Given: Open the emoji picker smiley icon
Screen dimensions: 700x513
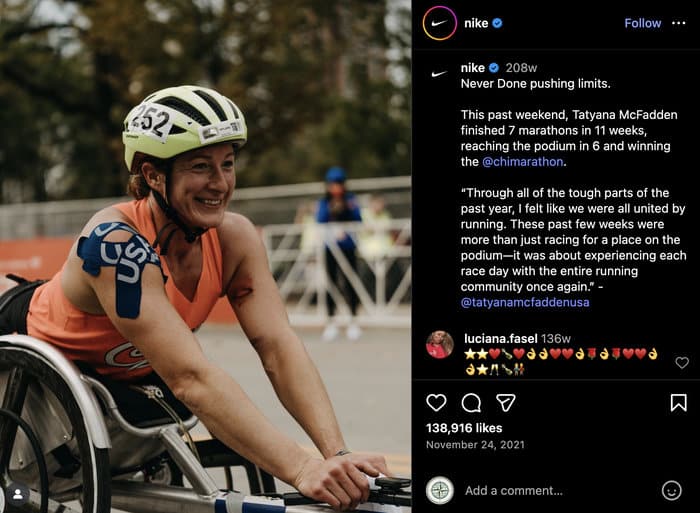Looking at the screenshot, I should [671, 490].
